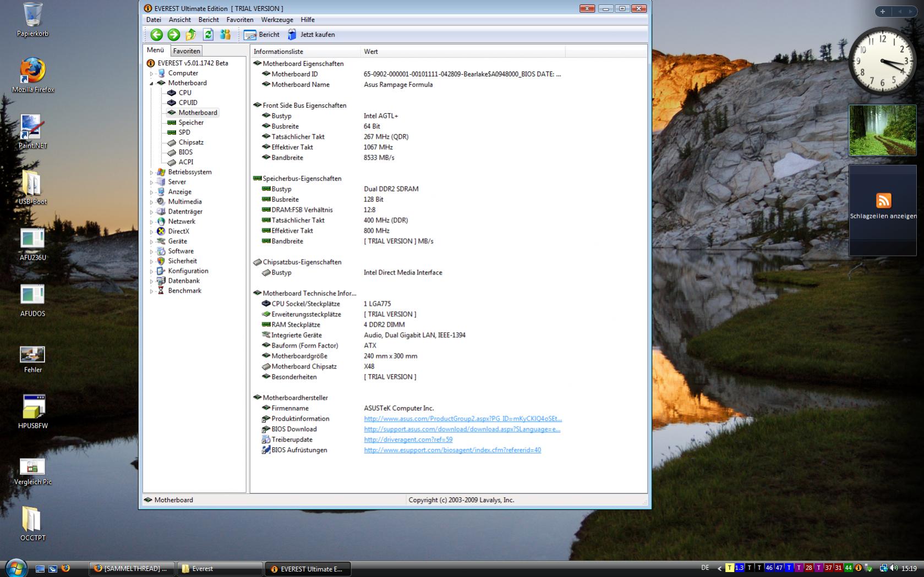Image resolution: width=924 pixels, height=577 pixels.
Task: Open the Bericht menu in menu bar
Action: click(x=209, y=20)
